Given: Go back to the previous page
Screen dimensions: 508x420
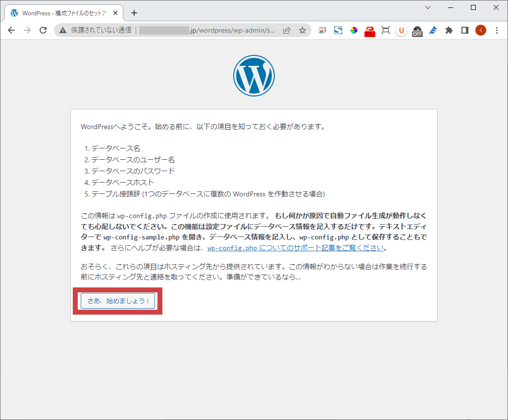Looking at the screenshot, I should [x=11, y=30].
